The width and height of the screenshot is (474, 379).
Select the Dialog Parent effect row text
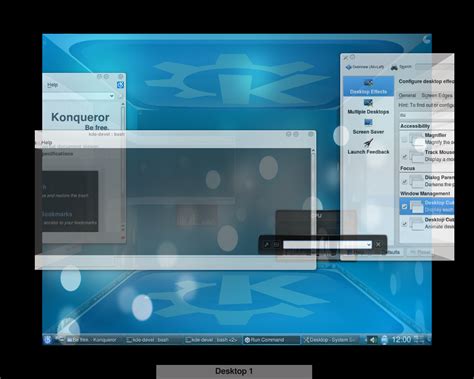439,181
